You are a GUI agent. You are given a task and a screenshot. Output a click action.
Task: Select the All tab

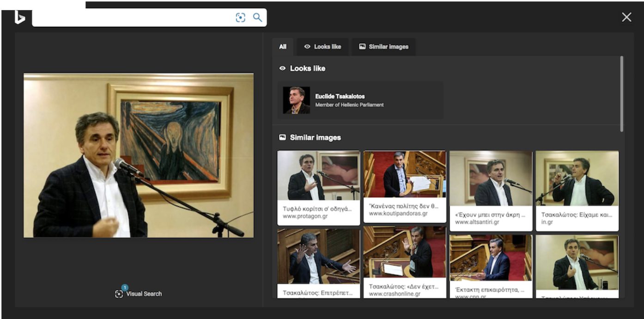(x=283, y=47)
